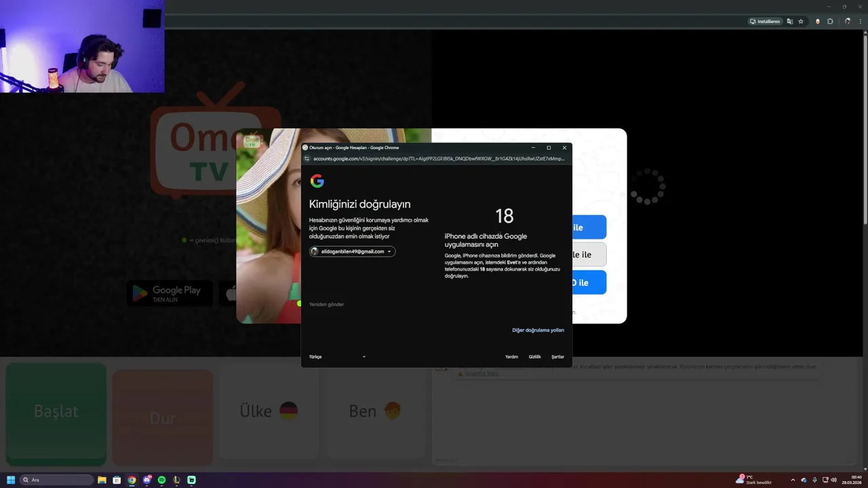
Task: Click the Ara taskbar search box
Action: pyautogui.click(x=57, y=480)
